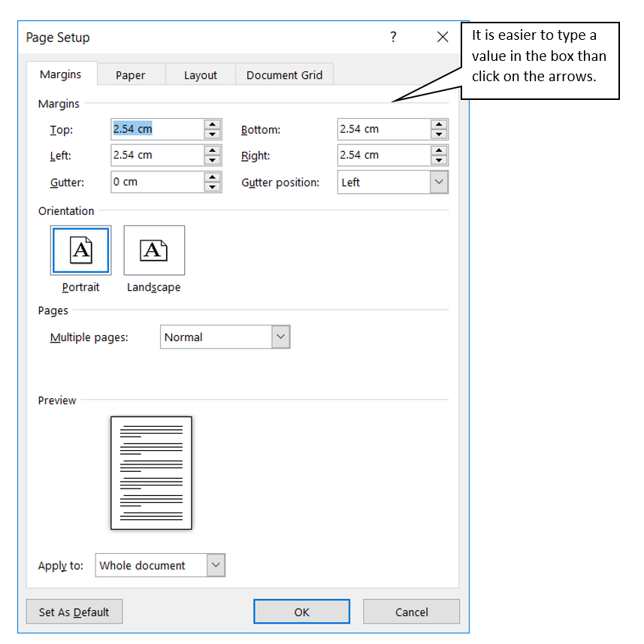Switch to the Margins tab
The image size is (644, 644).
(62, 74)
